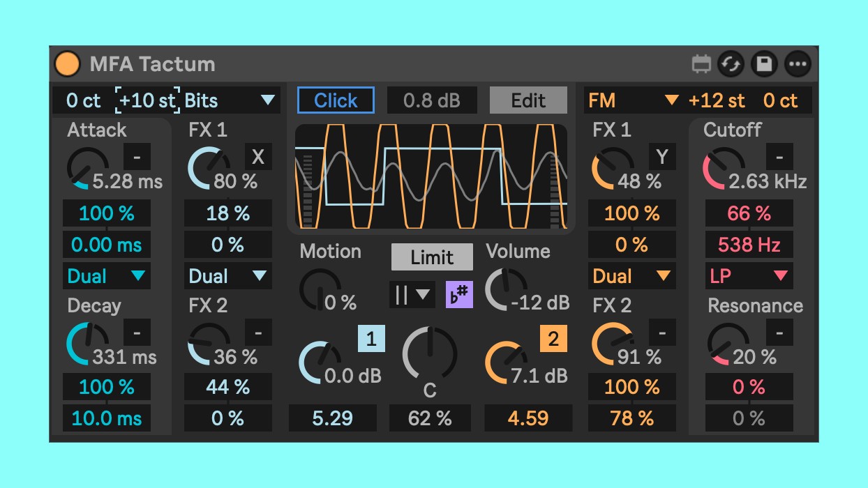Expand the LP filter type dropdown

point(749,276)
